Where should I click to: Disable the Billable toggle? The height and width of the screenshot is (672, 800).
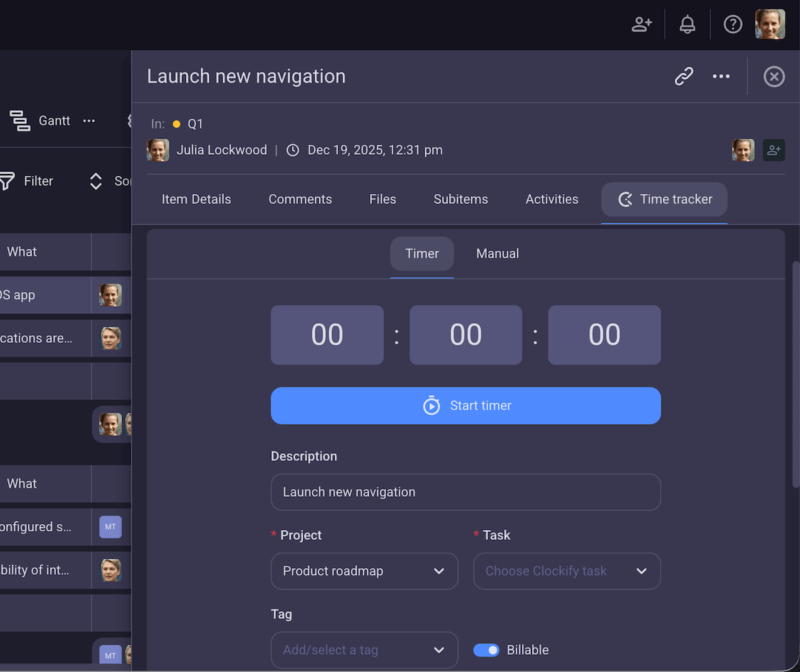tap(487, 649)
